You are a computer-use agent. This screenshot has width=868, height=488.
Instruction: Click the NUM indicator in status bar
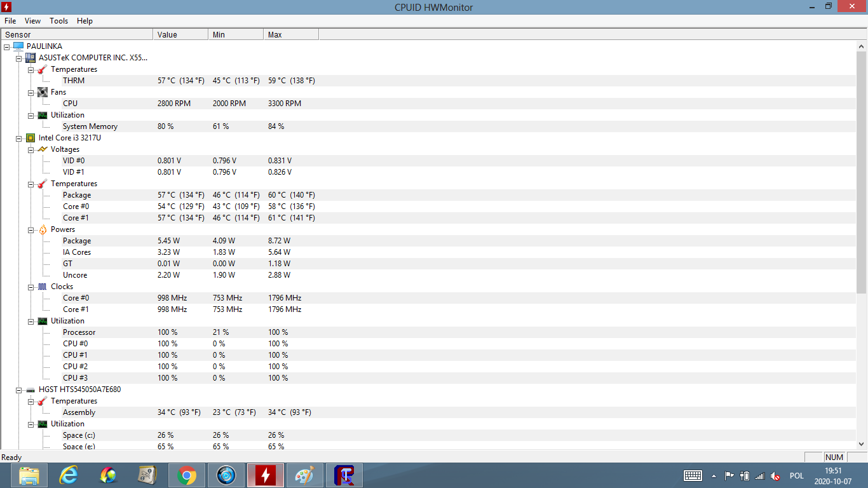[x=834, y=457]
